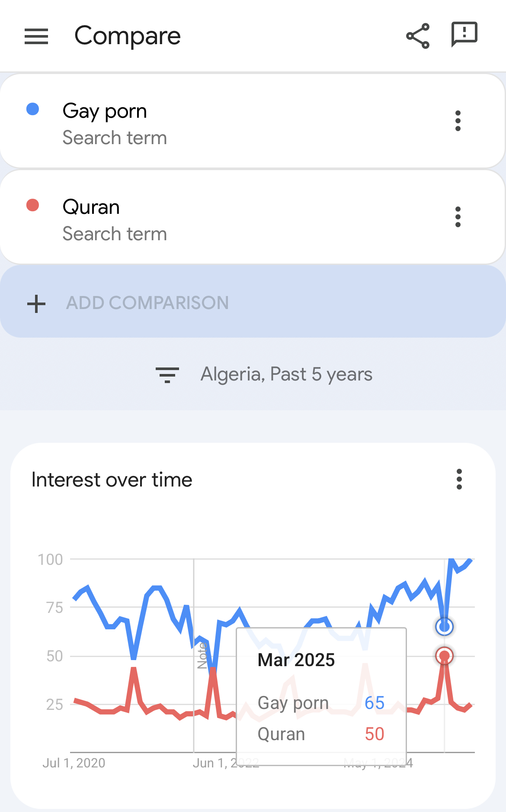Viewport: 506px width, 812px height.
Task: Click ADD COMPARISON button
Action: [253, 302]
